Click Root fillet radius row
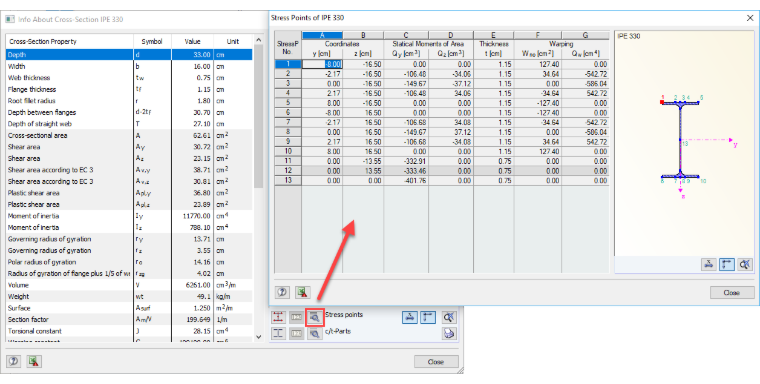Screen dimensions: 760x384 [x=129, y=101]
